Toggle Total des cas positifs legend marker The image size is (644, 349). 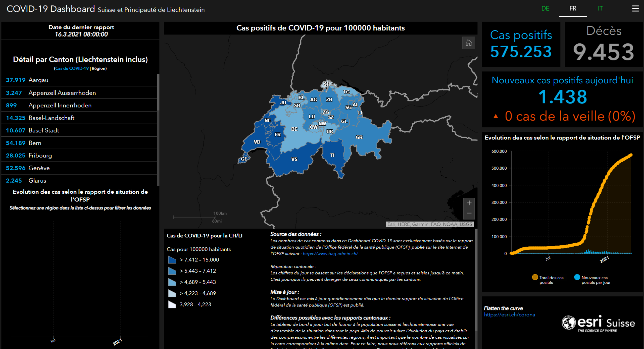pos(535,277)
